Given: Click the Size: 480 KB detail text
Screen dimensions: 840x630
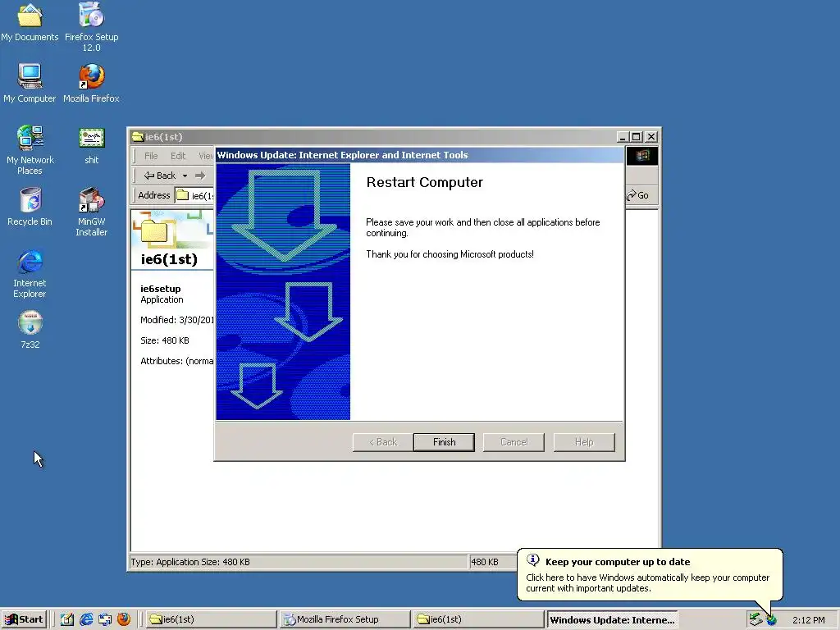Looking at the screenshot, I should [164, 340].
